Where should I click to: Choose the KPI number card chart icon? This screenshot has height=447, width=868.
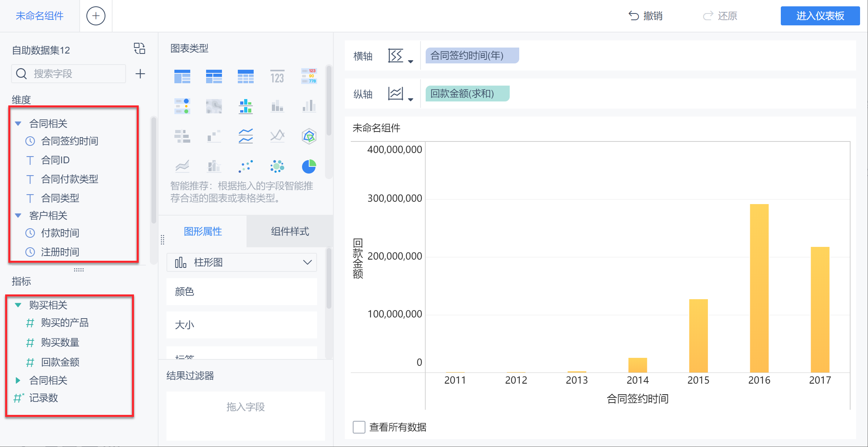tap(277, 76)
